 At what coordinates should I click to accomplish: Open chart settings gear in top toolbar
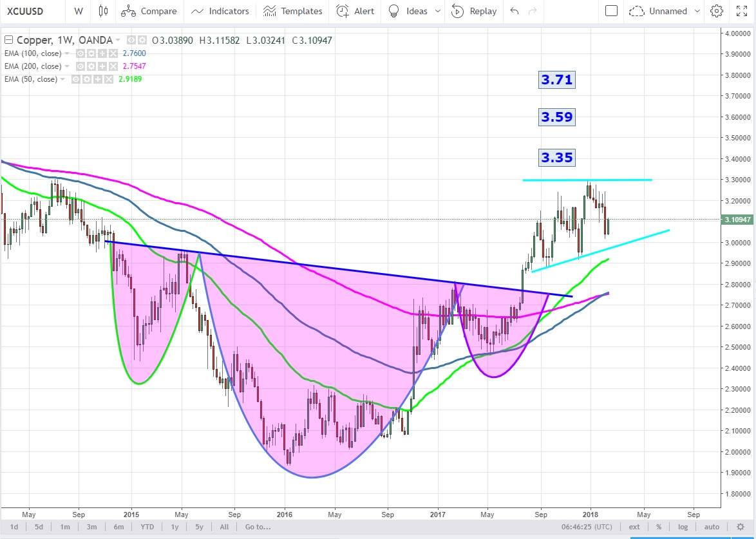pos(717,11)
